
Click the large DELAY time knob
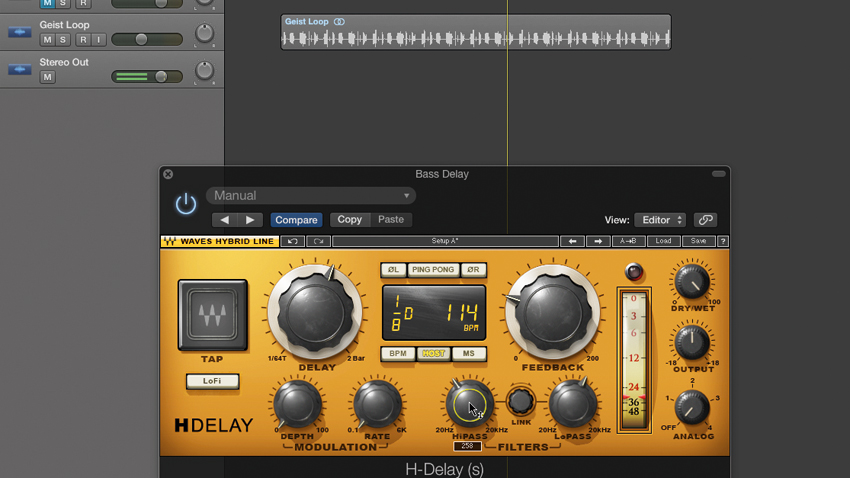[x=315, y=312]
